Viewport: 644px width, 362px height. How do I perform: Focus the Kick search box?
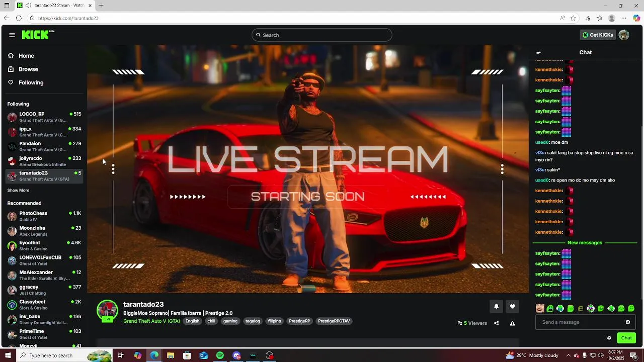[x=322, y=35]
